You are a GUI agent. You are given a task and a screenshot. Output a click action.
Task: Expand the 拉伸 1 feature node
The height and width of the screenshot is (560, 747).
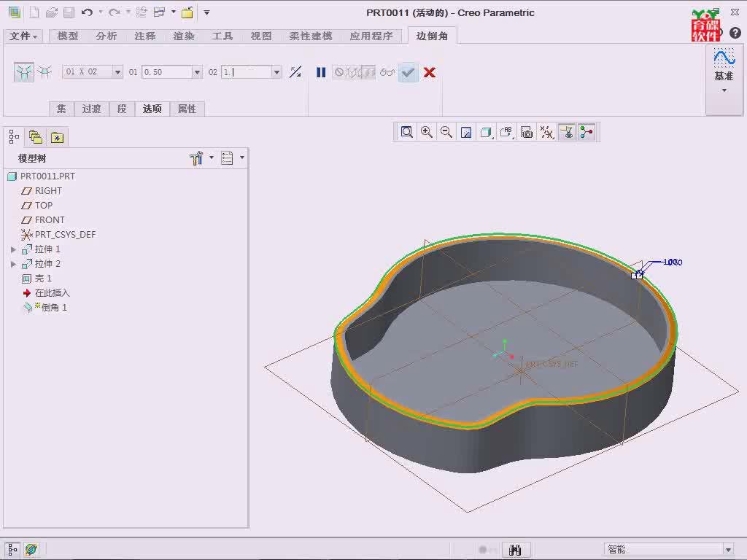click(x=13, y=249)
